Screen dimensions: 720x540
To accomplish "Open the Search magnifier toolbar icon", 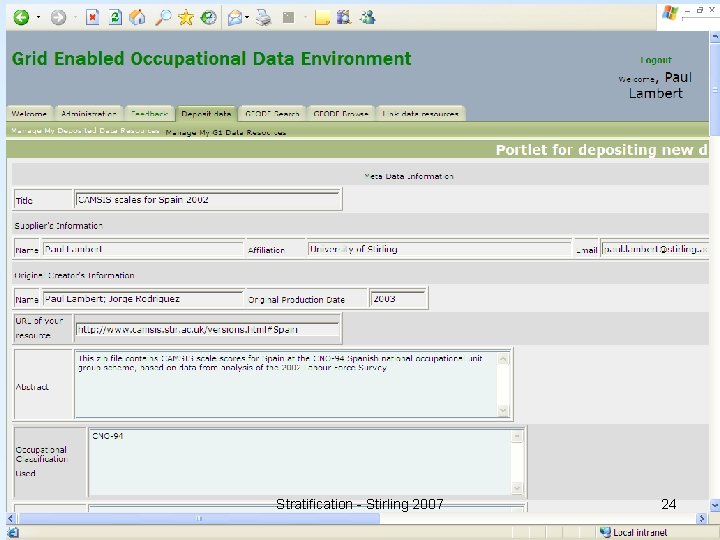I will (163, 18).
